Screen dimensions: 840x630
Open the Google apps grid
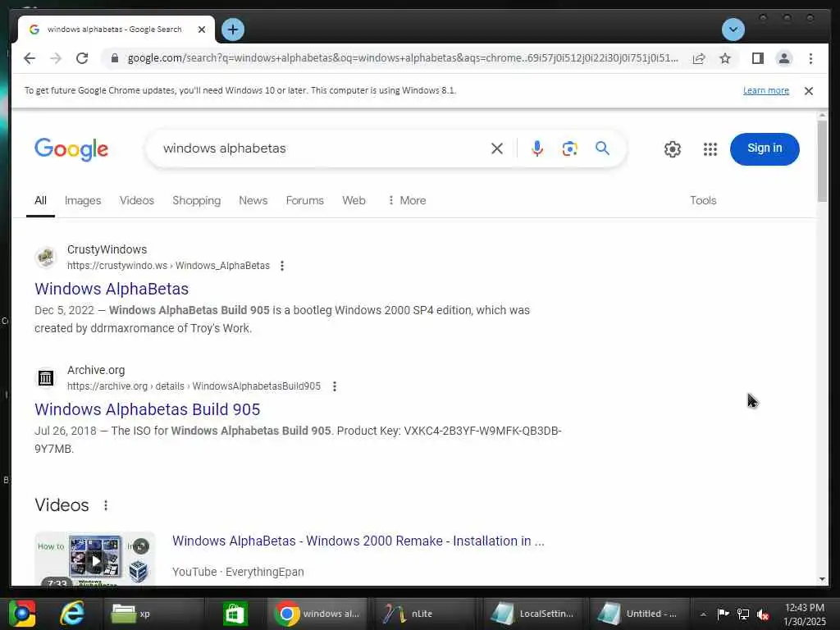pos(710,149)
